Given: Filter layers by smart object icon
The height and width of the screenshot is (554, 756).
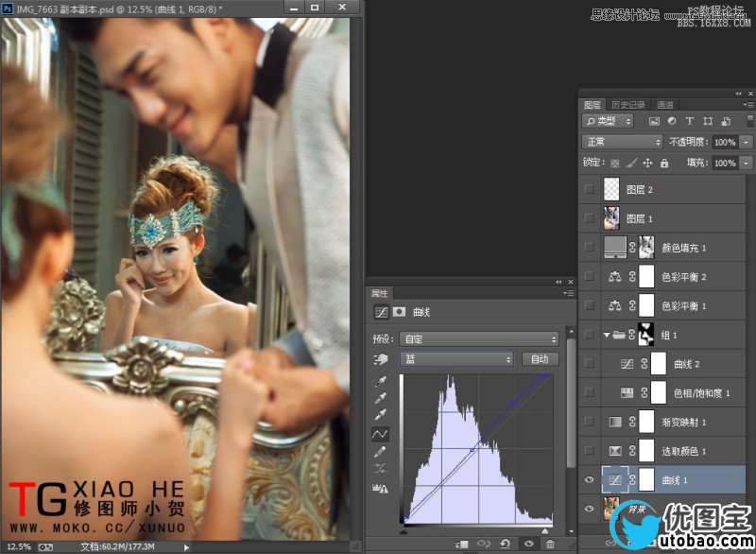Looking at the screenshot, I should 726,121.
